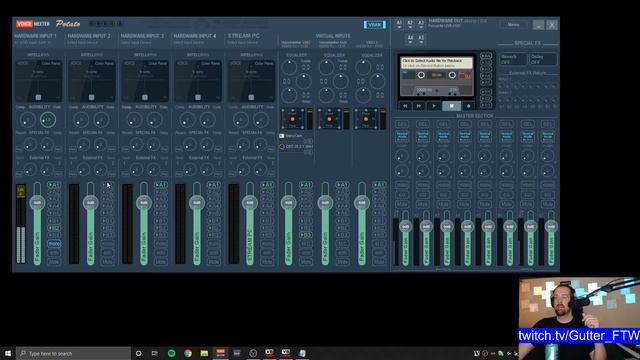Viewport: 640px width, 360px height.
Task: Click the taskbar search box
Action: (74, 353)
